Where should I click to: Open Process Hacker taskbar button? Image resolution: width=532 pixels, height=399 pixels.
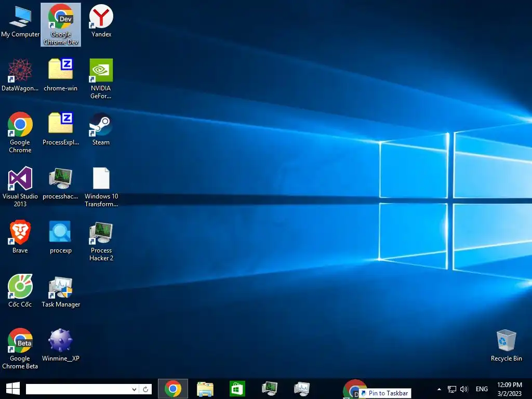(x=270, y=389)
